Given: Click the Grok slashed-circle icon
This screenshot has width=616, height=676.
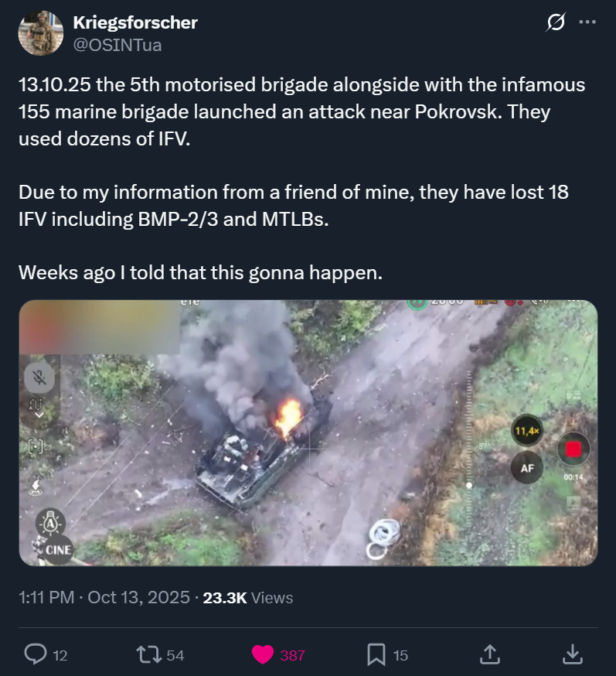Looking at the screenshot, I should pyautogui.click(x=555, y=23).
